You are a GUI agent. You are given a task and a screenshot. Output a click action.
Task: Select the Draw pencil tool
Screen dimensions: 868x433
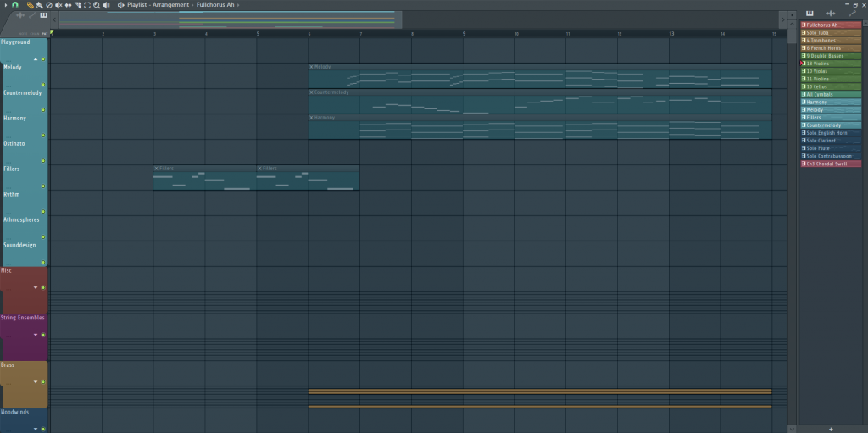31,5
